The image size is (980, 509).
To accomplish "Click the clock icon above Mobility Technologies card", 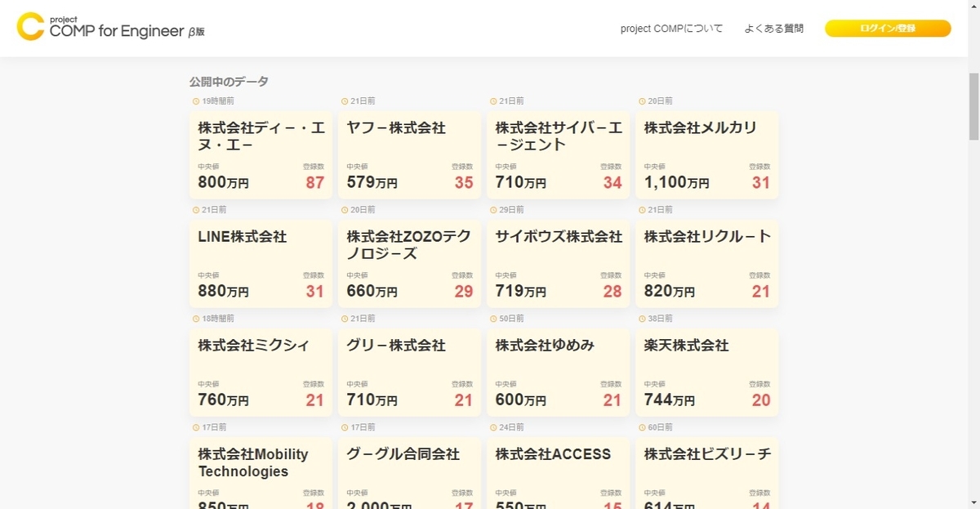I will point(196,427).
